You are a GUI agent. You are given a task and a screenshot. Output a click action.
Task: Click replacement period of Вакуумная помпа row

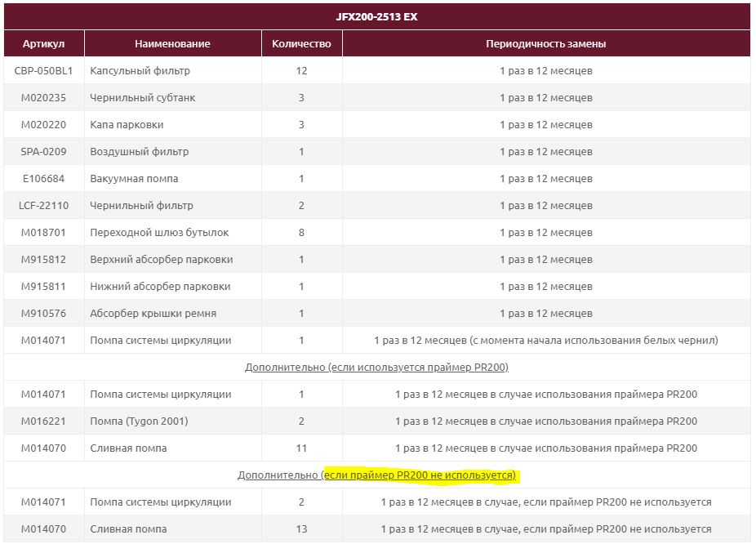[546, 179]
